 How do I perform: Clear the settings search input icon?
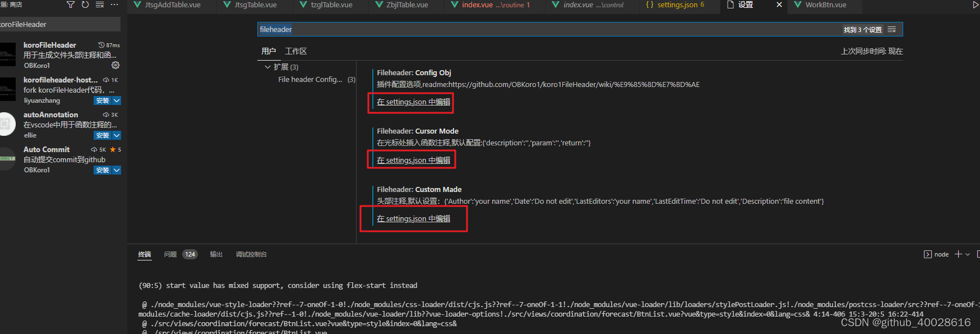[892, 29]
